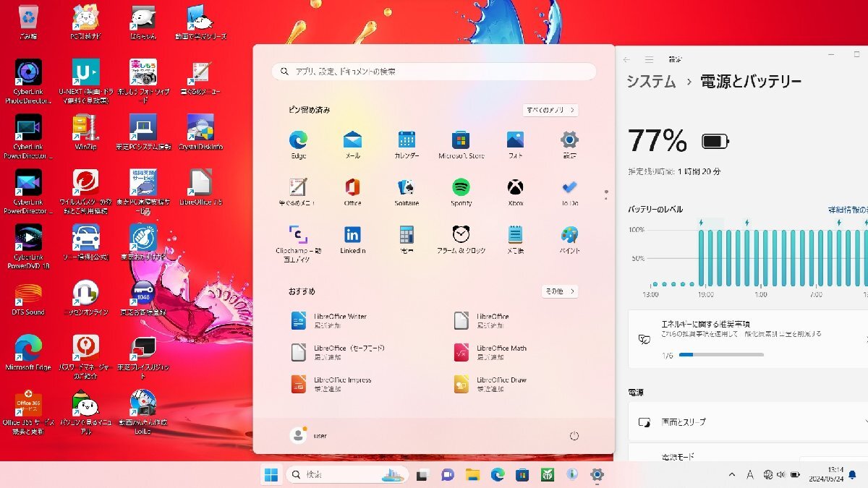This screenshot has width=868, height=488.
Task: Select CyberLink PhotoDirector desktop icon
Action: tap(28, 81)
